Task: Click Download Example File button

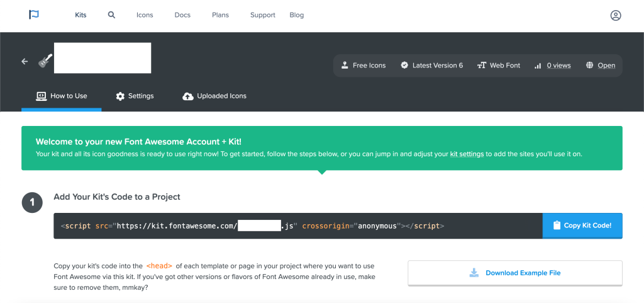Action: 515,273
